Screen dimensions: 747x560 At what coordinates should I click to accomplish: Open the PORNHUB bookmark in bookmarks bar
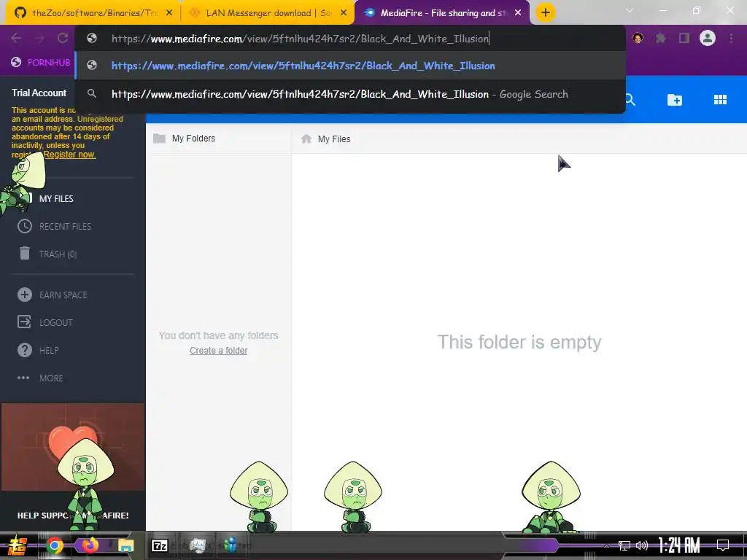click(41, 63)
